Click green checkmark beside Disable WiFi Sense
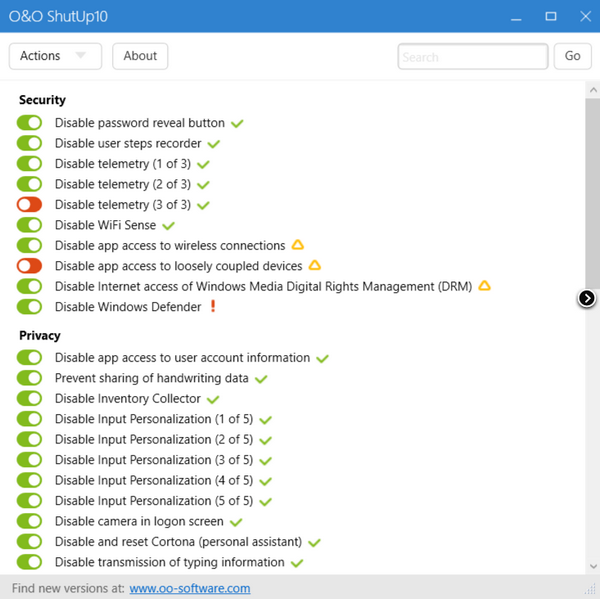 click(x=168, y=225)
